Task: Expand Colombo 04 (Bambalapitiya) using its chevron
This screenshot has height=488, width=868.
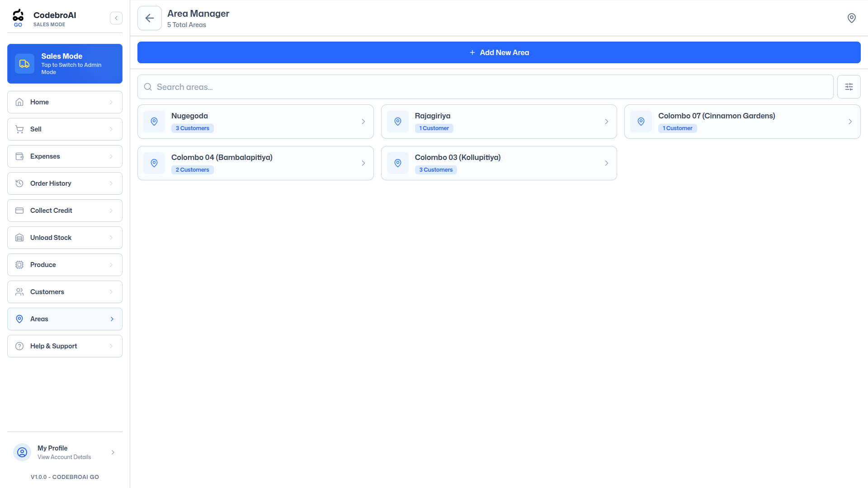Action: (363, 163)
